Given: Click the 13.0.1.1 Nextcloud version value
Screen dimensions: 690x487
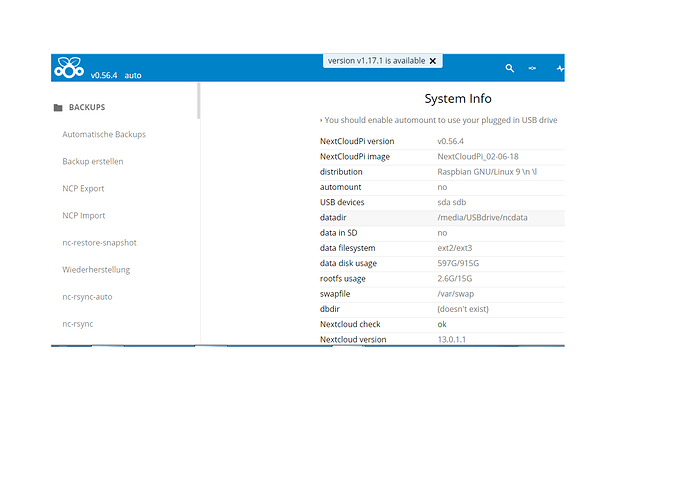Looking at the screenshot, I should click(451, 340).
